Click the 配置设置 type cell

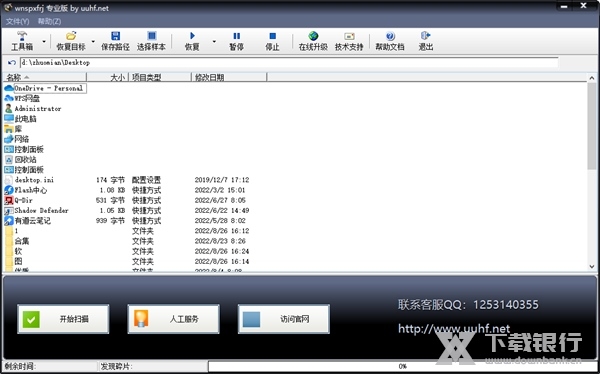(146, 180)
